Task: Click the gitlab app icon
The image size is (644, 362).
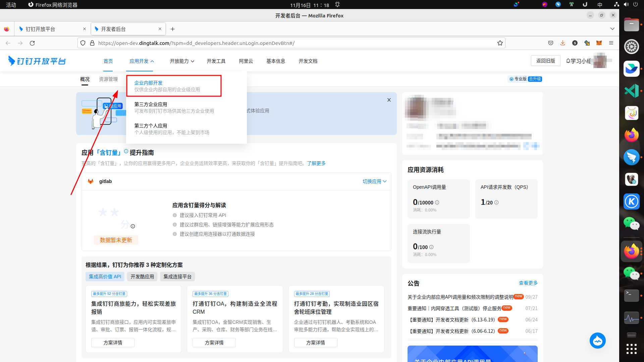Action: [91, 181]
